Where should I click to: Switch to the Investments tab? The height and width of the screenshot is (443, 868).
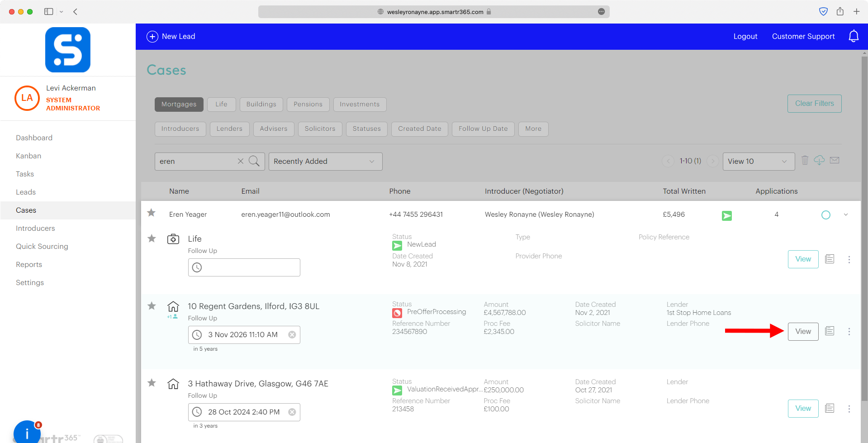click(360, 105)
